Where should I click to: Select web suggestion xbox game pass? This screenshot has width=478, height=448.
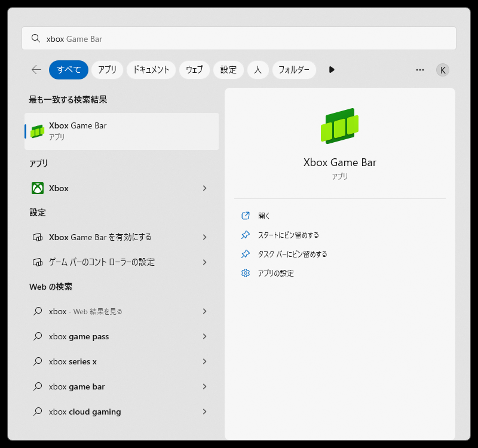122,336
